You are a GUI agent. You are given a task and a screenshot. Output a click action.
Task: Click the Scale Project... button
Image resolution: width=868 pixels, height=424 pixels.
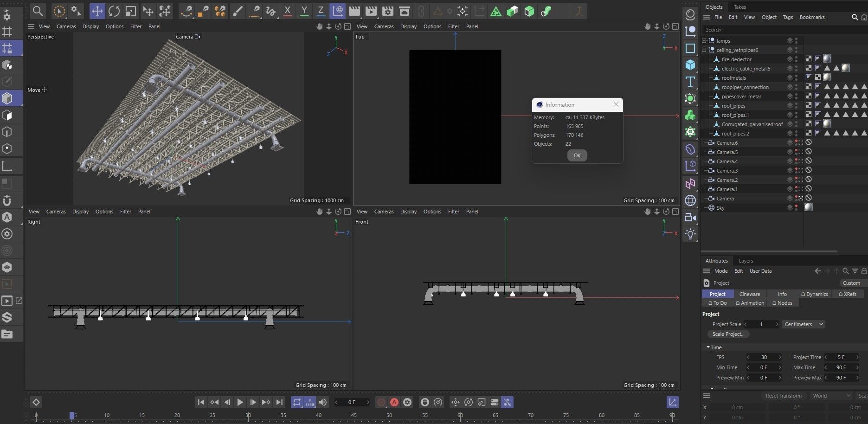tap(728, 334)
